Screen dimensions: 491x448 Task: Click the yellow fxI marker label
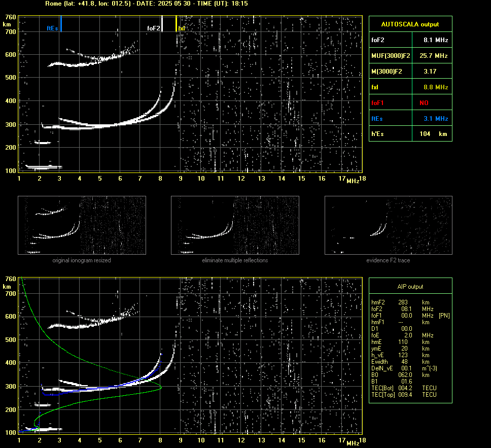[182, 28]
